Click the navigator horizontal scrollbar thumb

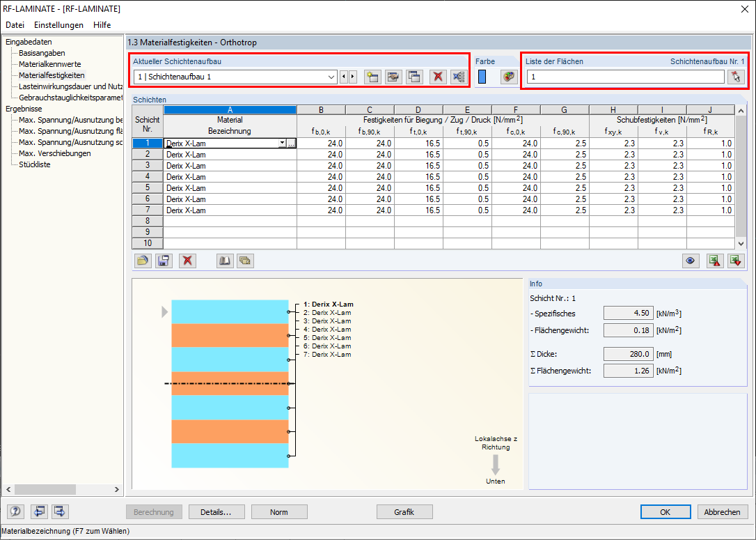coord(45,489)
